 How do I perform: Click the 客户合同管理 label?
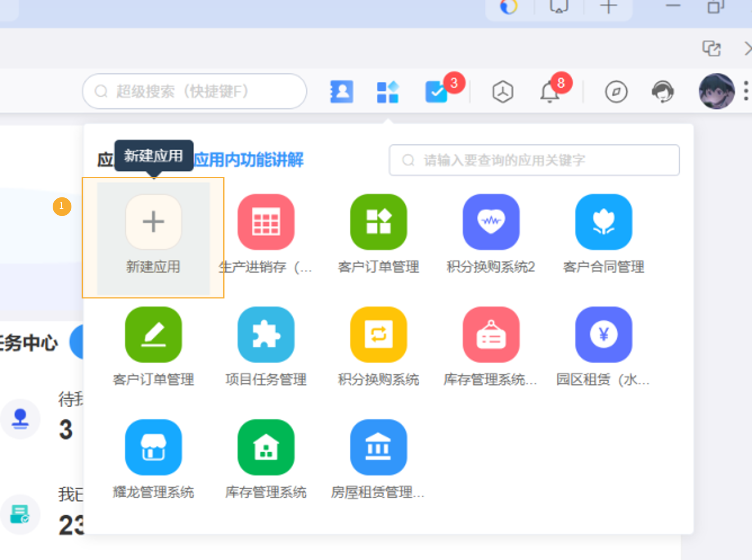tap(603, 267)
